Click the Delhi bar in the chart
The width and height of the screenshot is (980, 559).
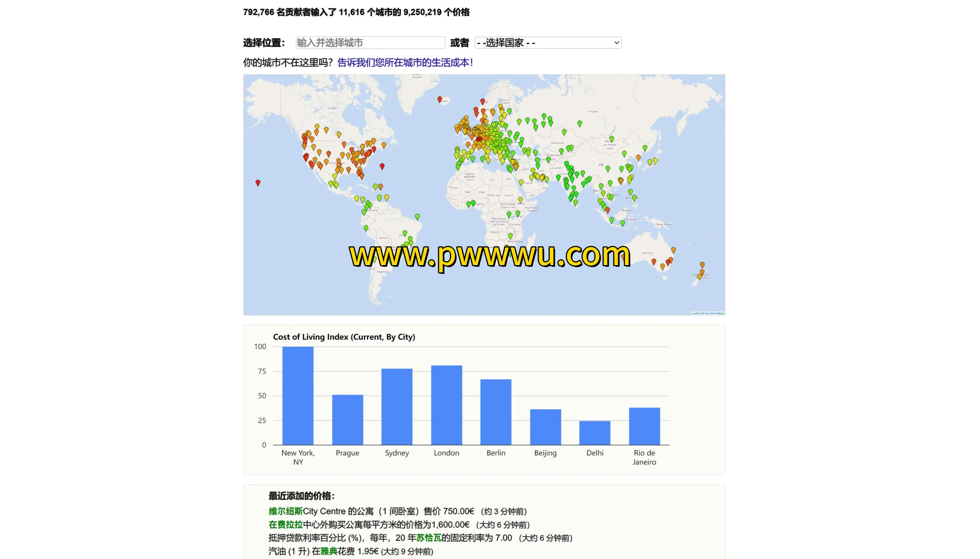(x=595, y=433)
